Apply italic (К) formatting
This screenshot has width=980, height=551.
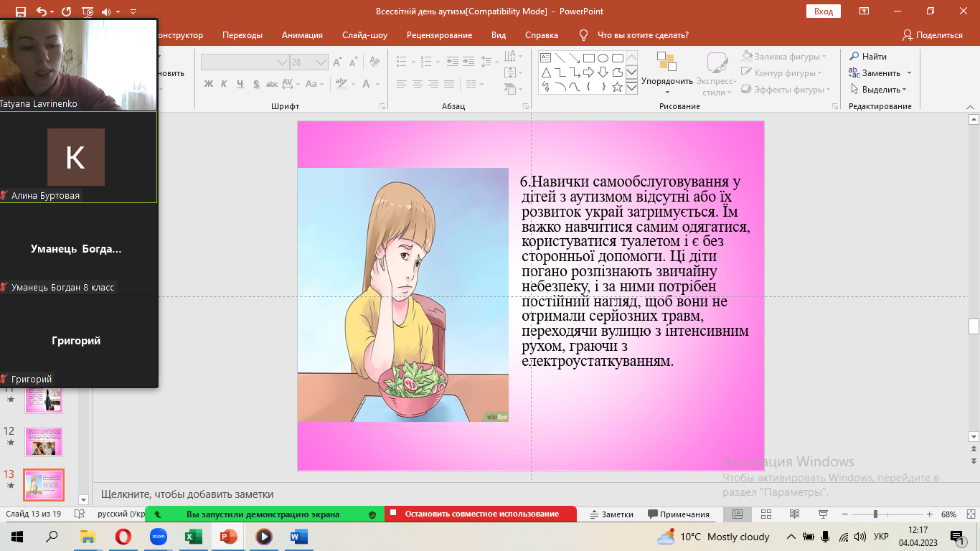click(224, 84)
